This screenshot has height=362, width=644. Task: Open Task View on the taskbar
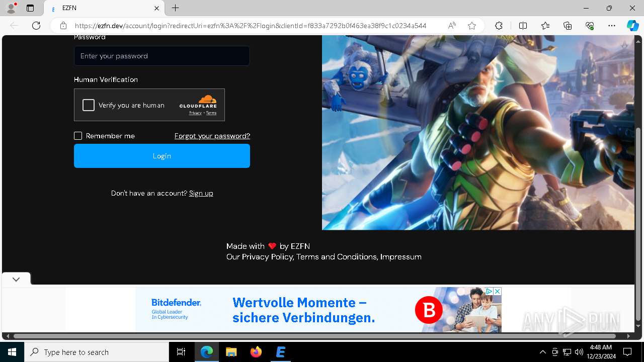pos(181,352)
